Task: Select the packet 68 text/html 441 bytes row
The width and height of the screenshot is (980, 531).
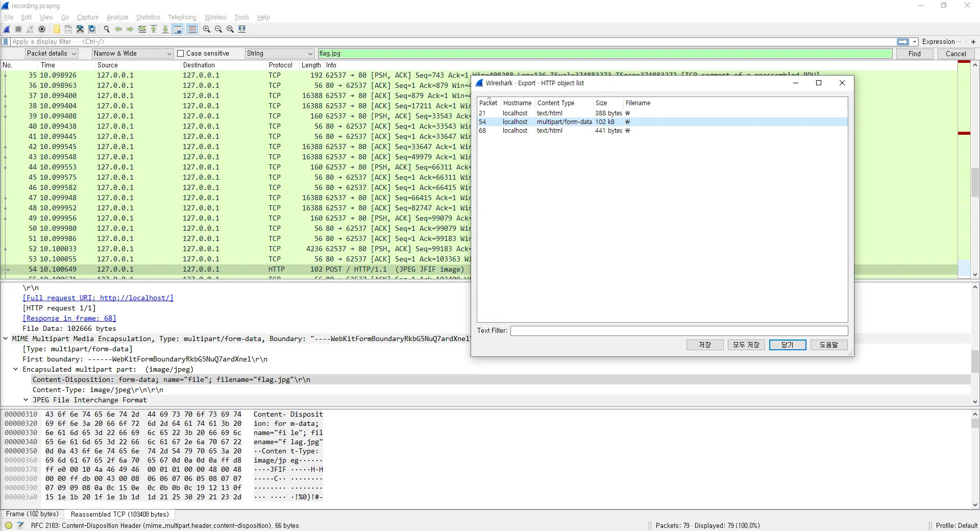Action: coord(662,131)
